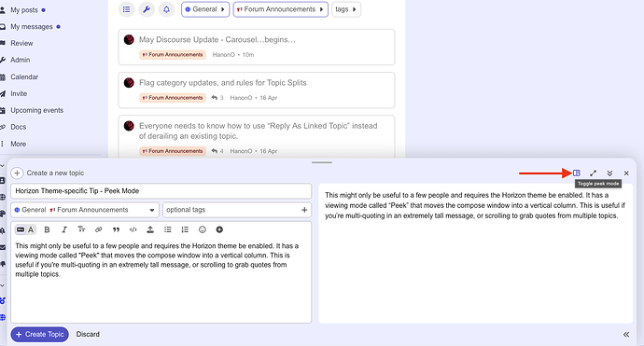Open the May Discourse Update topic
This screenshot has height=346, width=644.
pos(217,40)
